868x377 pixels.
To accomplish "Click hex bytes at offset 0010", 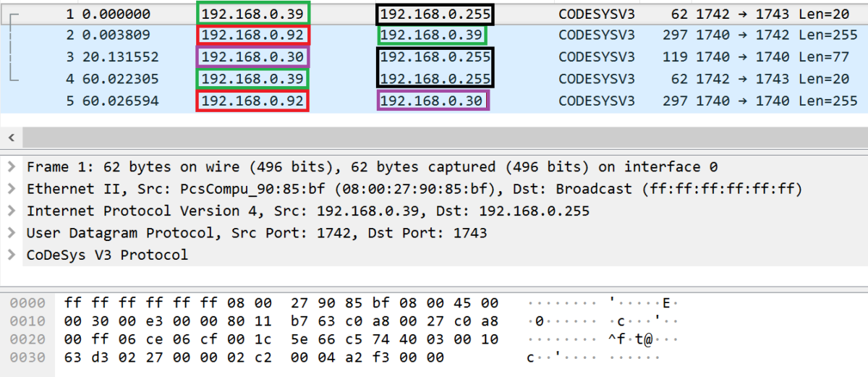I will (281, 321).
